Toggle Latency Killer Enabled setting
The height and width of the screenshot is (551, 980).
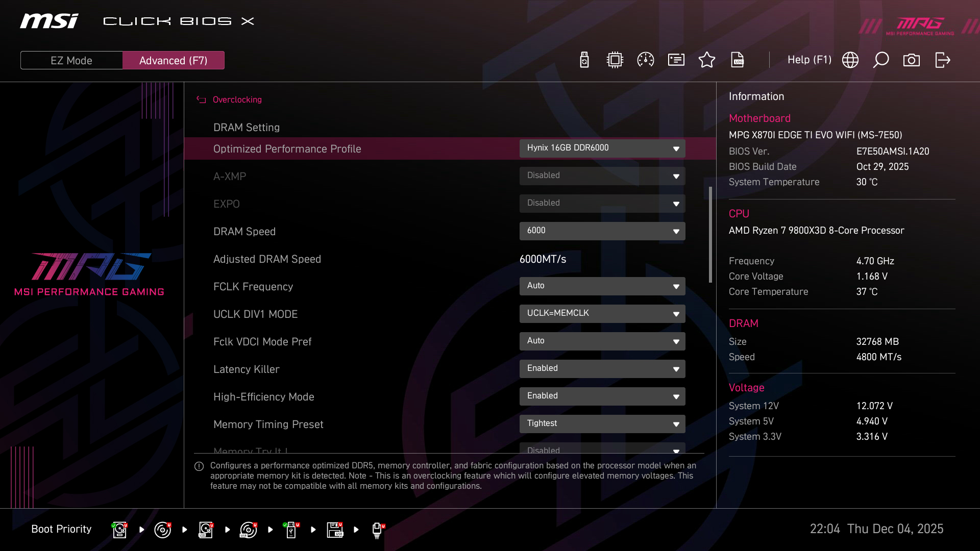[602, 368]
